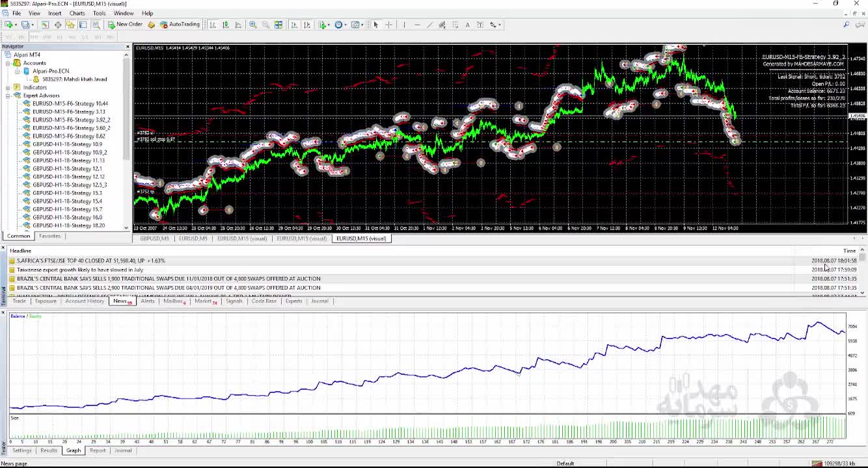Open MetaEditor from the toolbar

[x=151, y=25]
